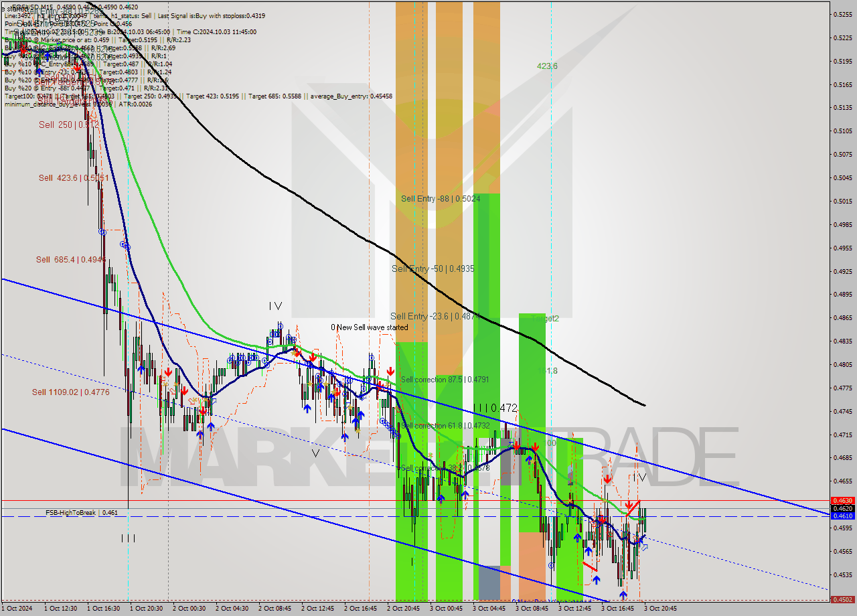Screen dimensions: 857x616
Task: Click 'Sell correction 87.5 | 0.4791' label
Action: click(x=445, y=380)
